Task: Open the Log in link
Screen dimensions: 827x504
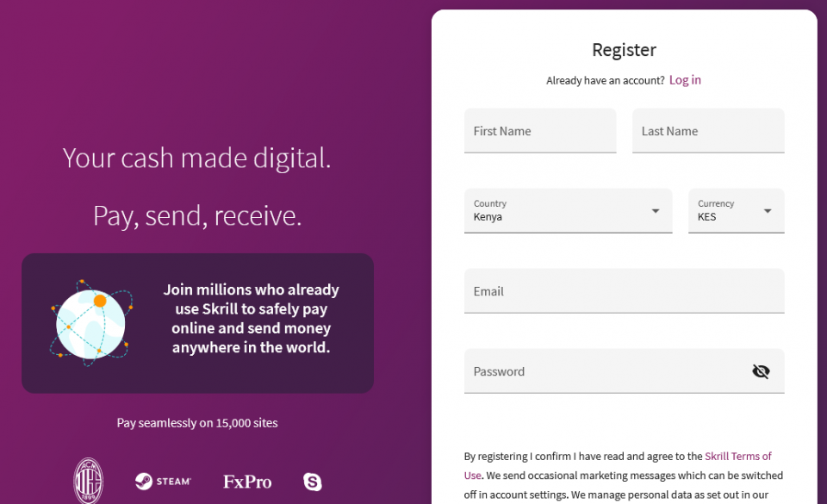Action: [x=685, y=80]
